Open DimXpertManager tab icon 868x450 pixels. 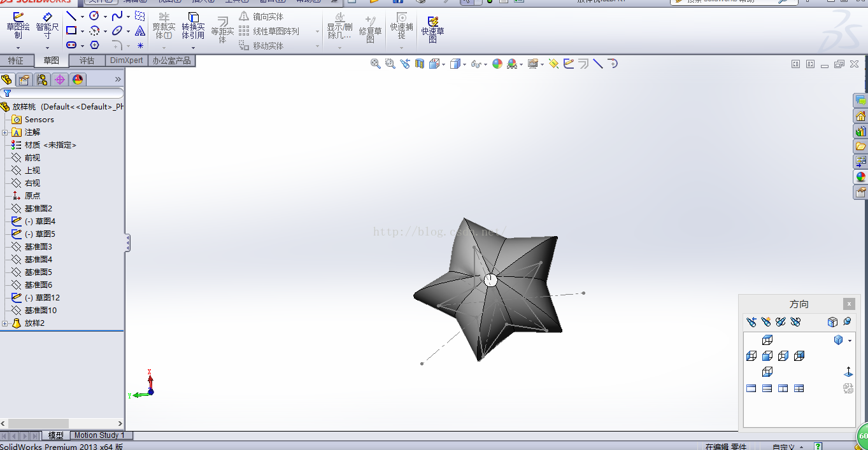(x=60, y=80)
